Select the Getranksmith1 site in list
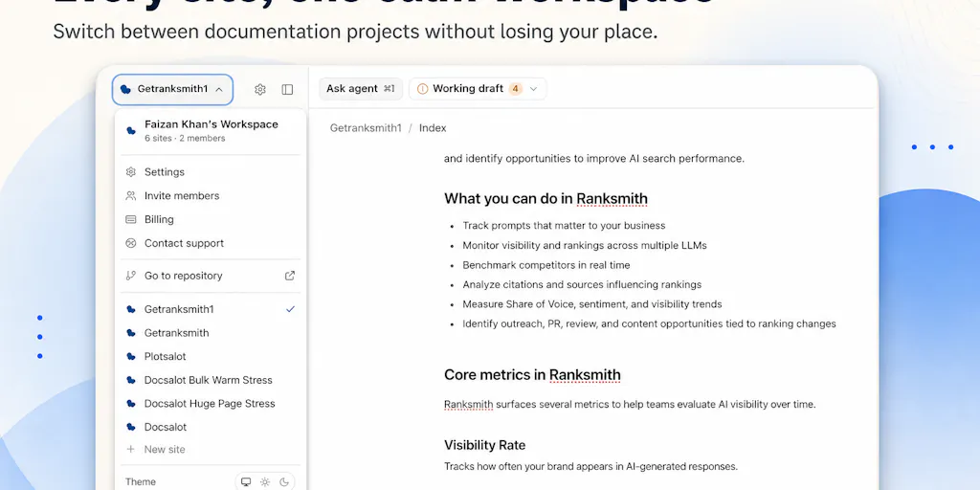The height and width of the screenshot is (490, 980). 211,309
